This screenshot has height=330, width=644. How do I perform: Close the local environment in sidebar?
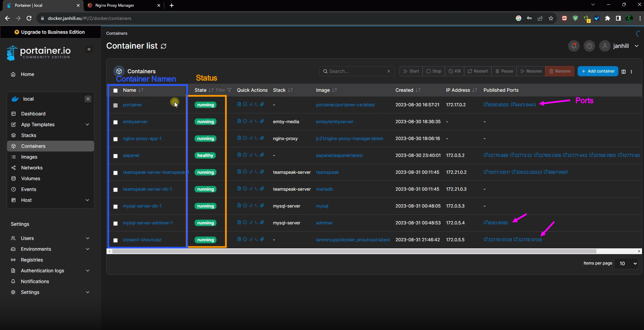88,99
